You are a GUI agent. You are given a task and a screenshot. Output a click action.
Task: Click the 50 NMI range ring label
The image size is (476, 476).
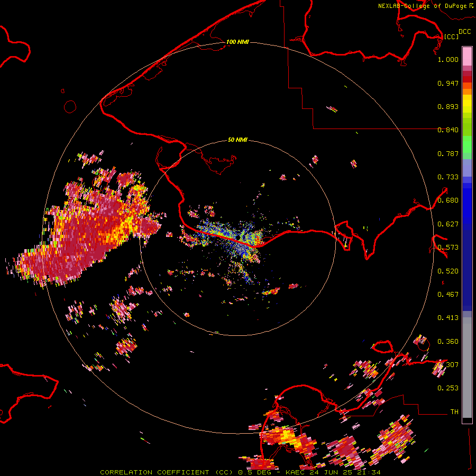pyautogui.click(x=237, y=140)
